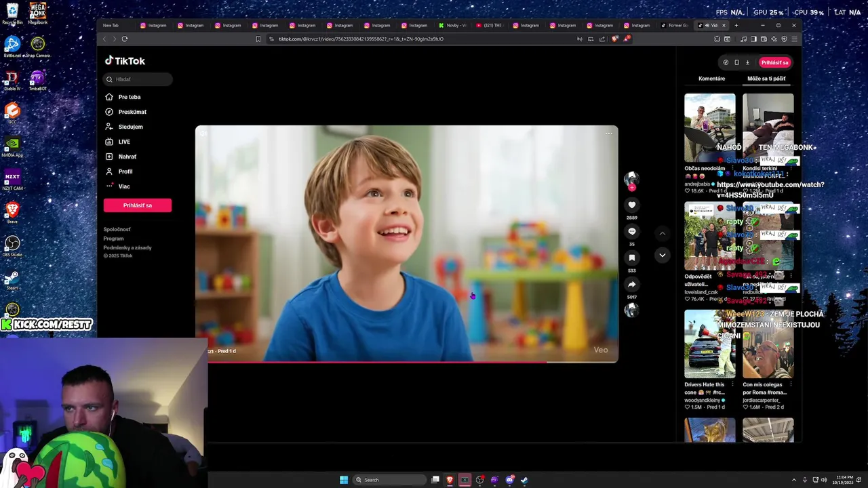This screenshot has width=868, height=488.
Task: Open the Viac more menu
Action: point(124,186)
